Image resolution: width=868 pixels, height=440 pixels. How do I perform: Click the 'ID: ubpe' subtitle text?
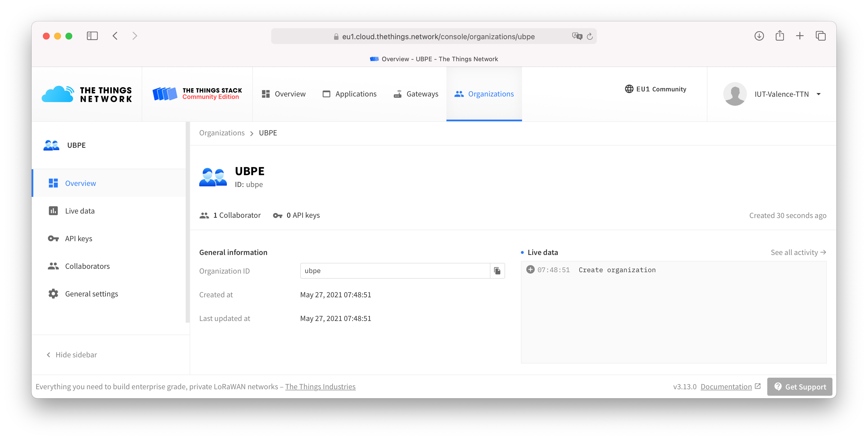coord(249,184)
